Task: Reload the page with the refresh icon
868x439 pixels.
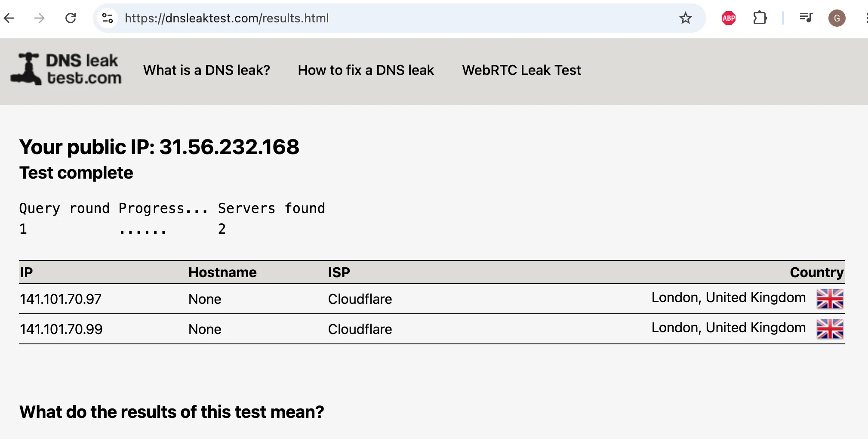Action: coord(71,18)
